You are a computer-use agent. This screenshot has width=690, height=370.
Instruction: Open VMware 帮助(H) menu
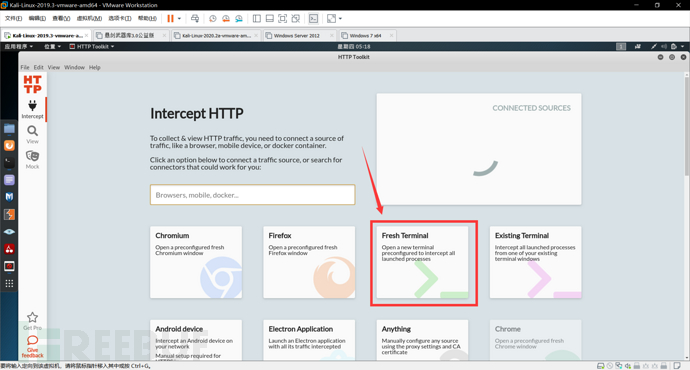click(147, 18)
